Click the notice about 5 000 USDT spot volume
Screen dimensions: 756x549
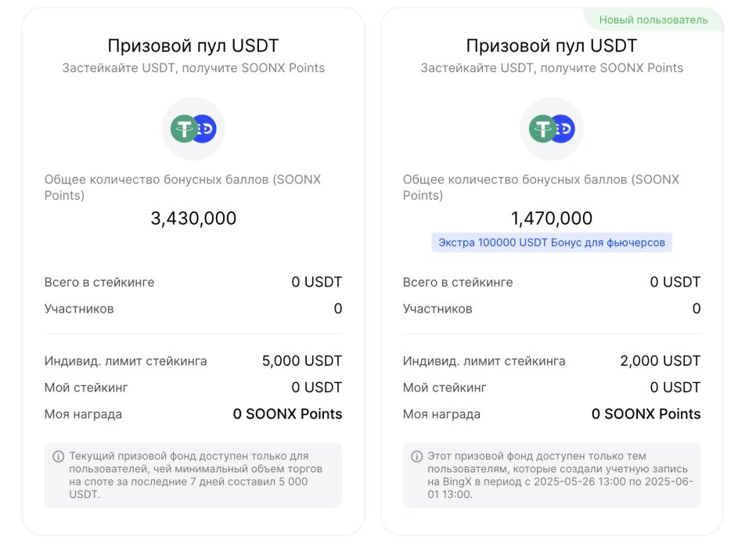pos(193,475)
